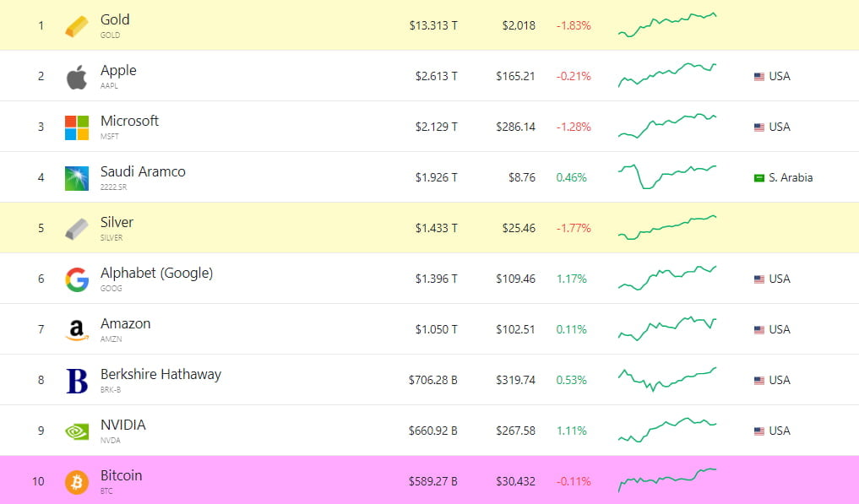Click the Apple logo icon

77,77
